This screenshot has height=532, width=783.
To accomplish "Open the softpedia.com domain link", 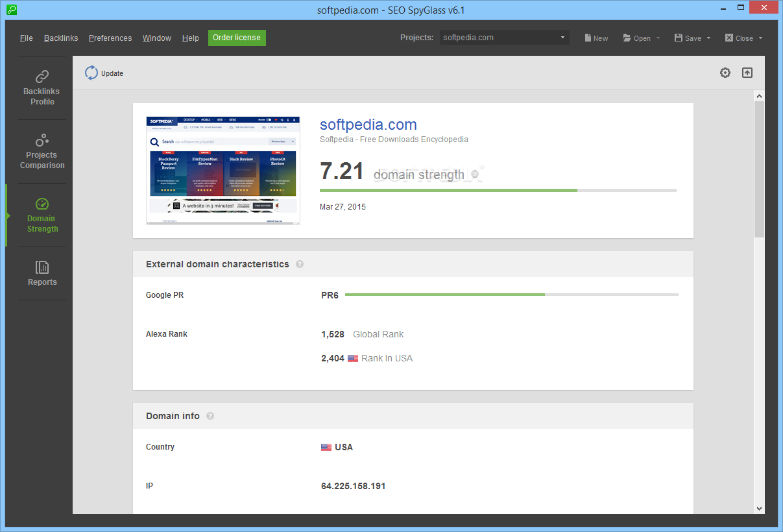I will point(368,125).
